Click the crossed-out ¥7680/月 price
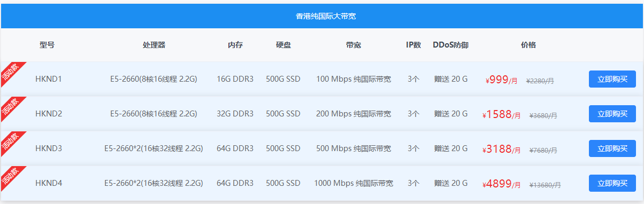The height and width of the screenshot is (204, 644). [x=543, y=151]
